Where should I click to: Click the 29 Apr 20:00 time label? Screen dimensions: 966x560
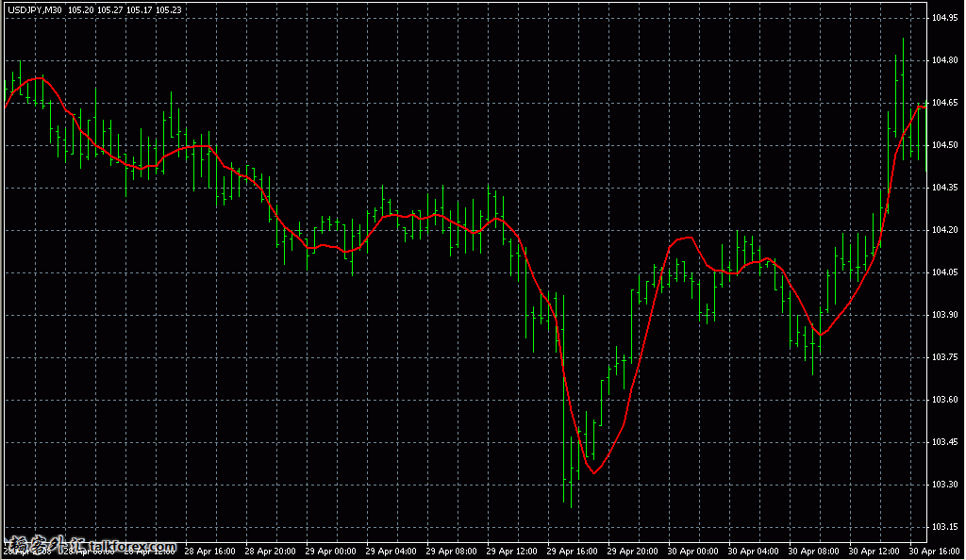[633, 552]
